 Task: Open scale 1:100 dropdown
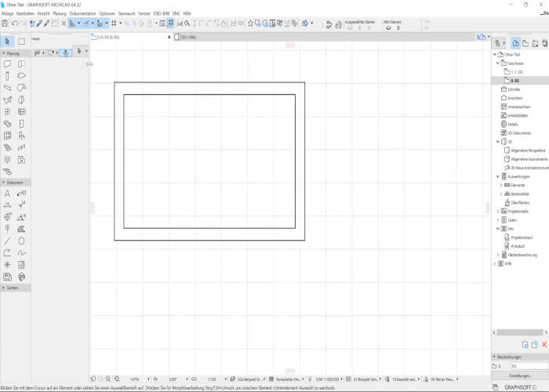(226, 379)
